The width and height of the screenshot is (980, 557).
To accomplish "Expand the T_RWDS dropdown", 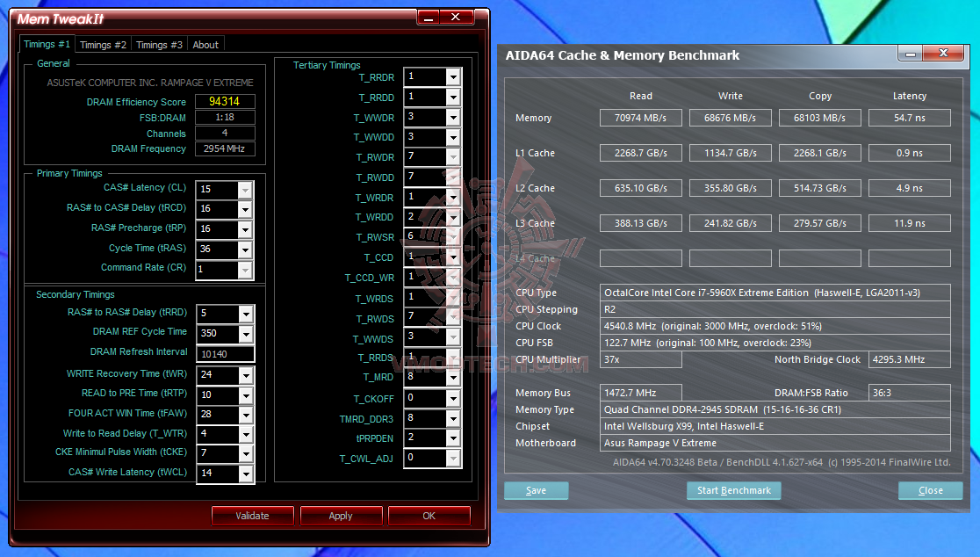I will [454, 317].
